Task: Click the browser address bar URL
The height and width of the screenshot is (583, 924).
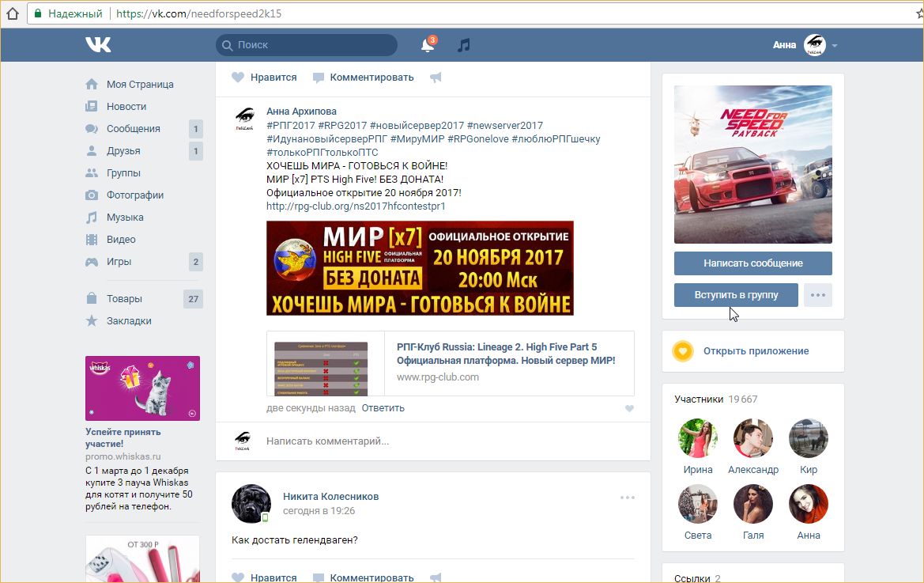Action: point(198,13)
